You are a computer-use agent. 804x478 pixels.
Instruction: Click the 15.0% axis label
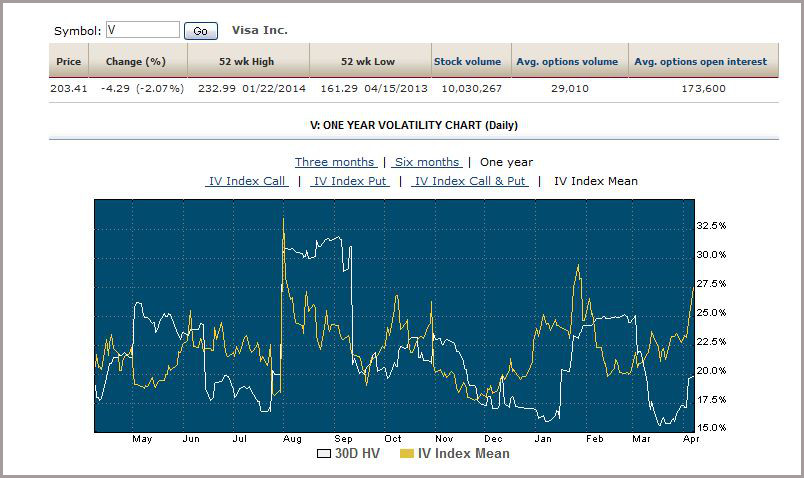click(711, 427)
